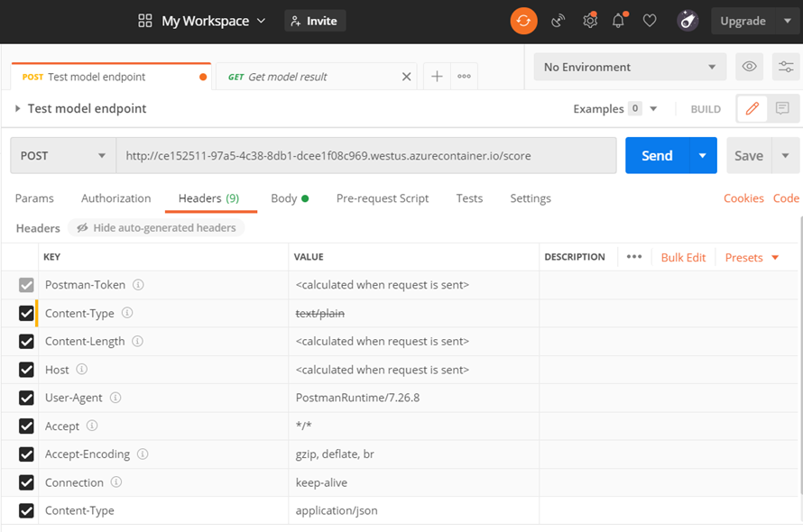The image size is (803, 532).
Task: Expand the Test model endpoint details
Action: point(17,108)
